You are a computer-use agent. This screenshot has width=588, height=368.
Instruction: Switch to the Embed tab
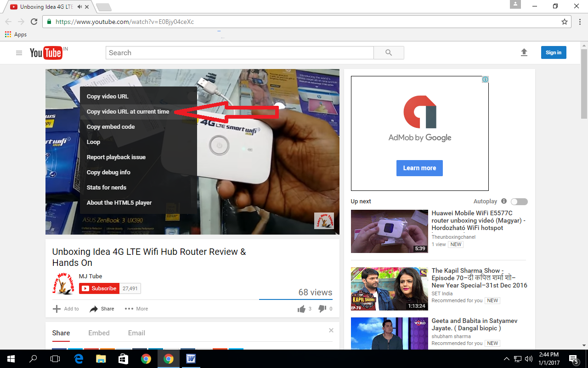tap(99, 333)
